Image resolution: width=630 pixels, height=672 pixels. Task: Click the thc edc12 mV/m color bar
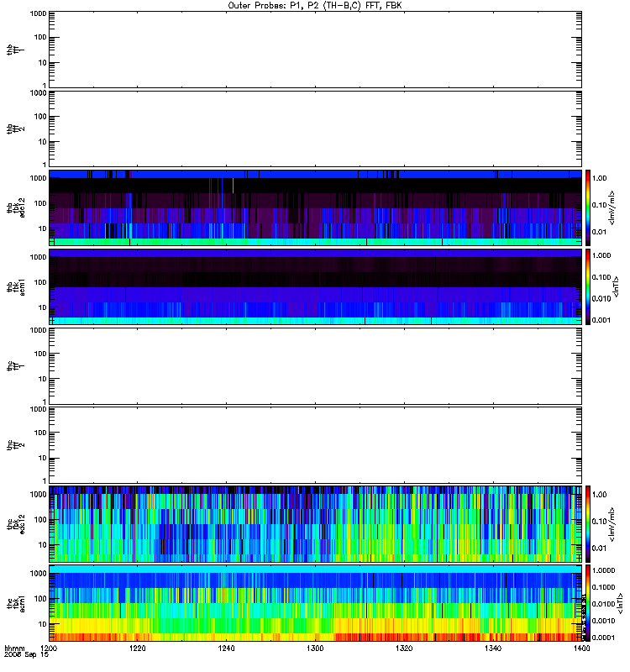click(x=588, y=524)
